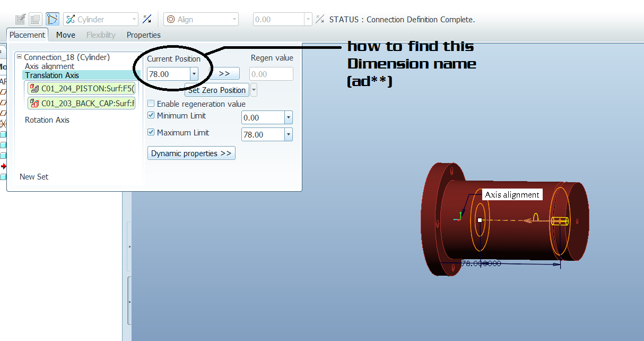Image resolution: width=644 pixels, height=341 pixels.
Task: Click the Dynamic properties >> button
Action: click(x=192, y=154)
